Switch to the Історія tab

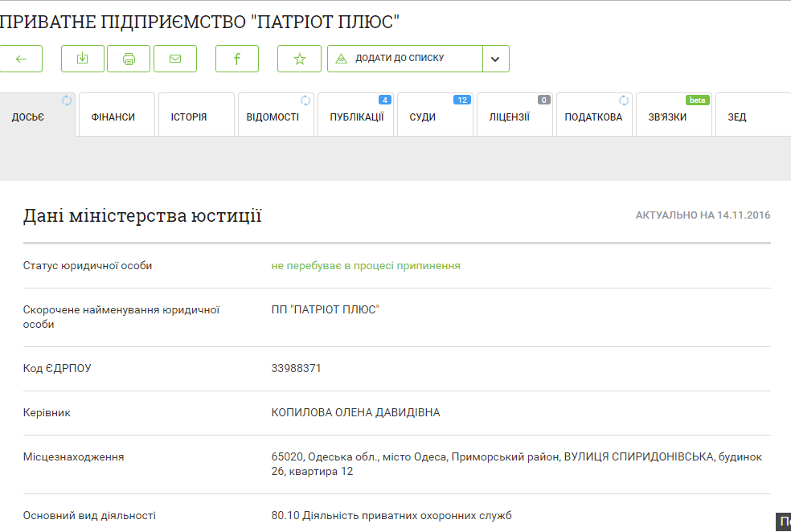tap(189, 117)
